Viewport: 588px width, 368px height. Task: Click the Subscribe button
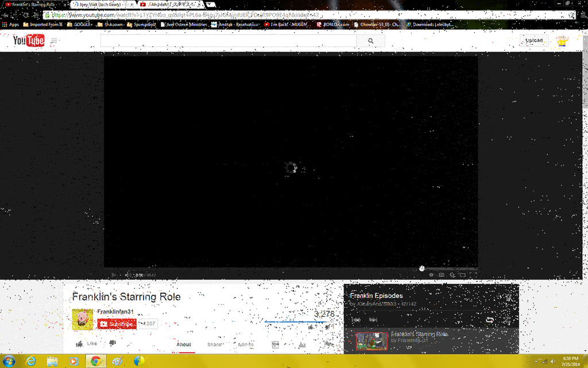click(x=117, y=324)
